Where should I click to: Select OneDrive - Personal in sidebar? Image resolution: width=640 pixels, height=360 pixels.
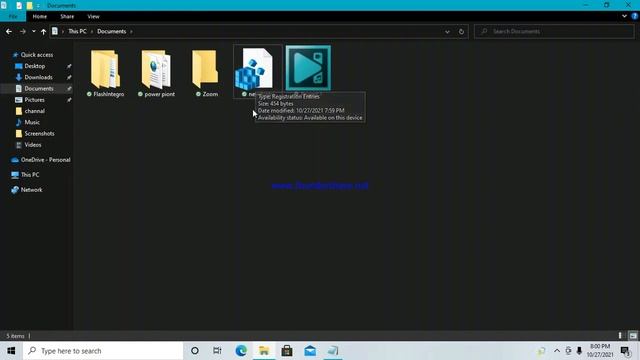(45, 160)
